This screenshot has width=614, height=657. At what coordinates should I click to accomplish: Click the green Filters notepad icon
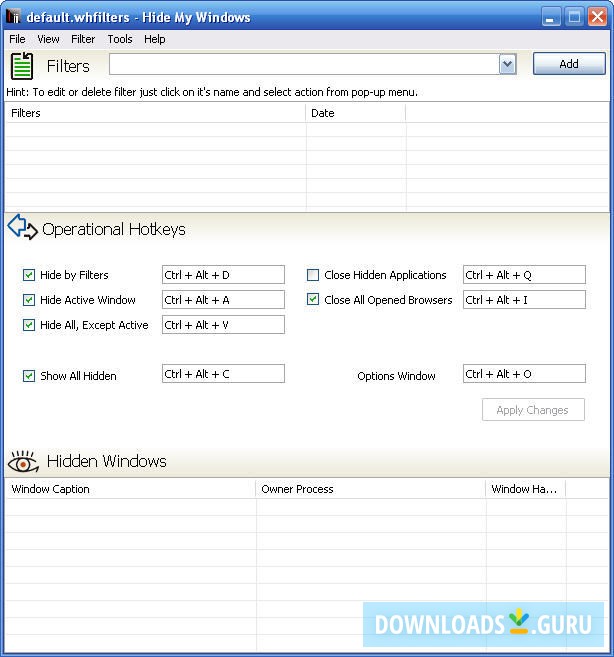click(x=22, y=66)
